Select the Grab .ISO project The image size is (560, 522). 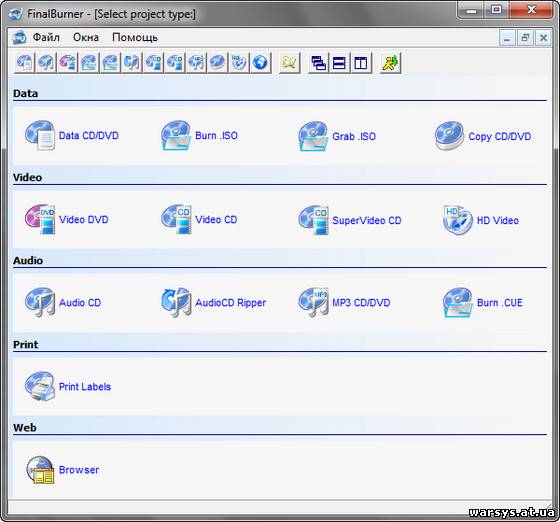tap(337, 136)
